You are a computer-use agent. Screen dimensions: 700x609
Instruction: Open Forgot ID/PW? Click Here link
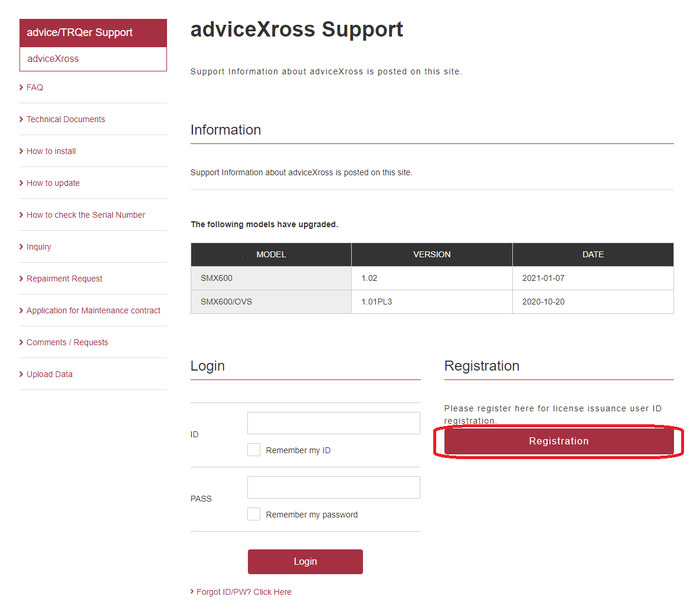[244, 592]
